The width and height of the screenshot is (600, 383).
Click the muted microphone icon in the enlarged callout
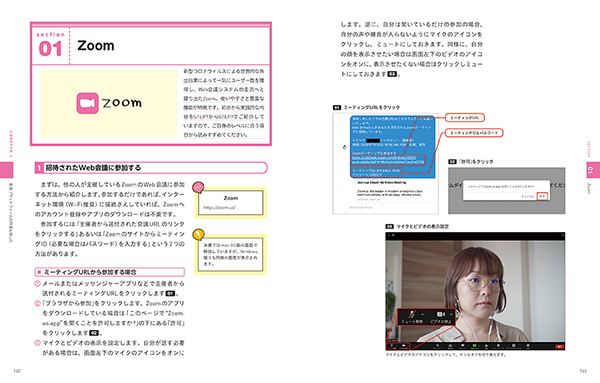[412, 315]
